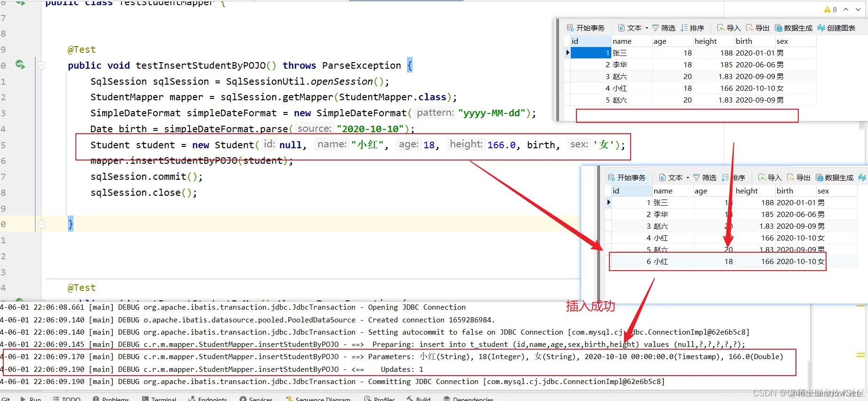
Task: Click name cell 张三 in the six-row table
Action: click(x=673, y=202)
